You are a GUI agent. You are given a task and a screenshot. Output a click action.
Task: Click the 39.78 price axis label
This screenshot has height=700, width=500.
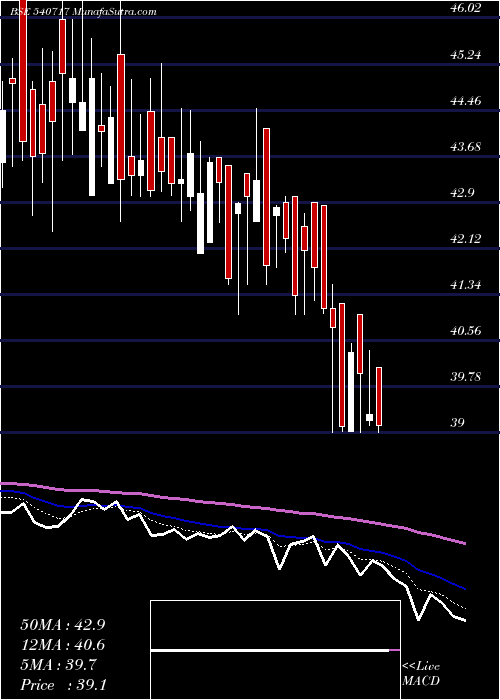click(466, 377)
